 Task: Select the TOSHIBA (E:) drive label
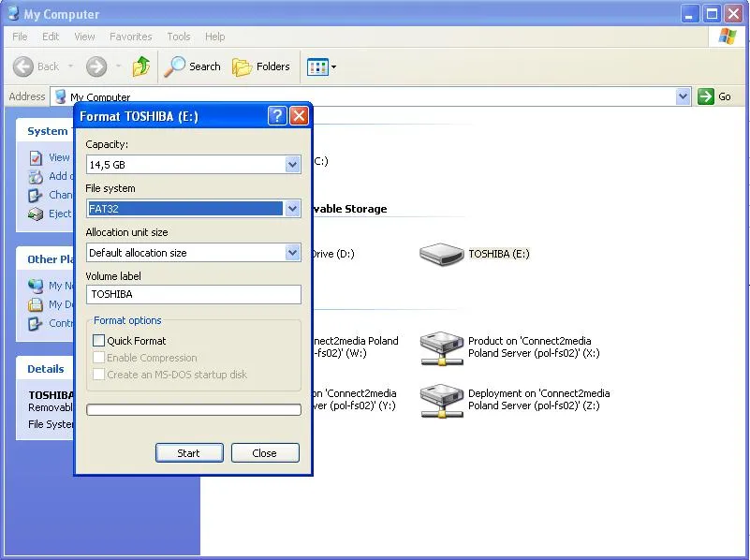[x=499, y=254]
